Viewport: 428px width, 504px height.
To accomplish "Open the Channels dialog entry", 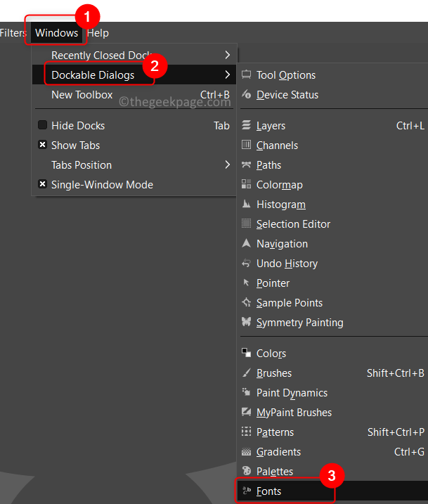I will 333,145.
